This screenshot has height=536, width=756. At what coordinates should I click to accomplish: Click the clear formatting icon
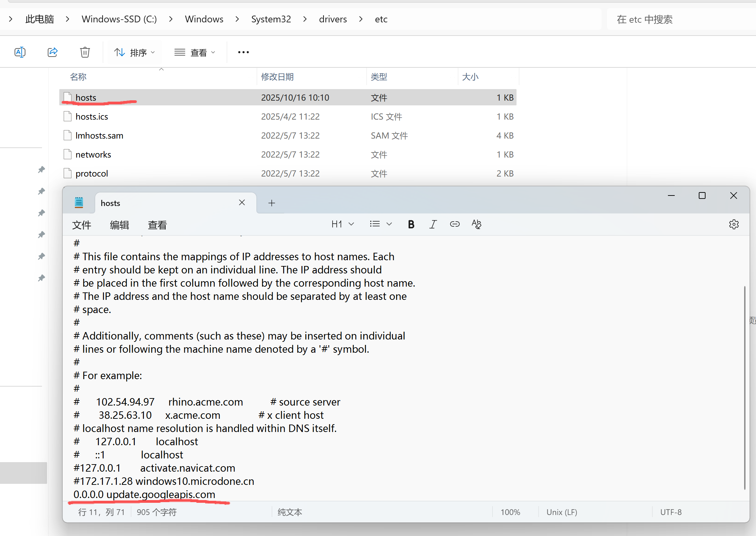[476, 224]
